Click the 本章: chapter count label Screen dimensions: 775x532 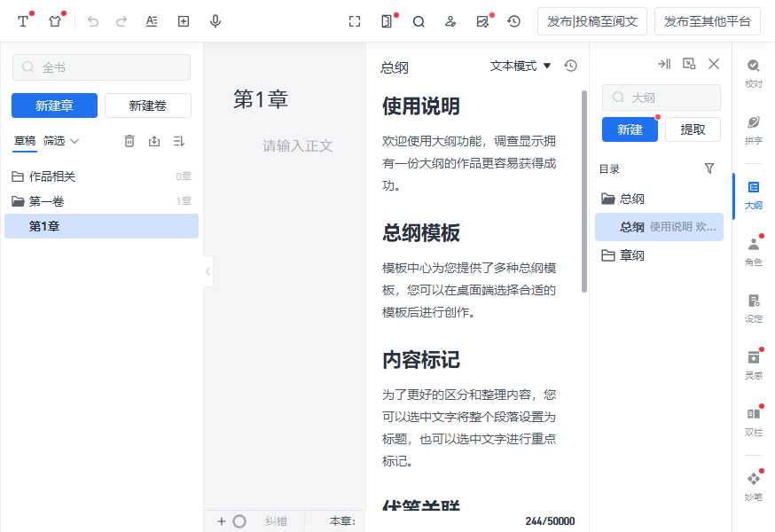click(342, 521)
